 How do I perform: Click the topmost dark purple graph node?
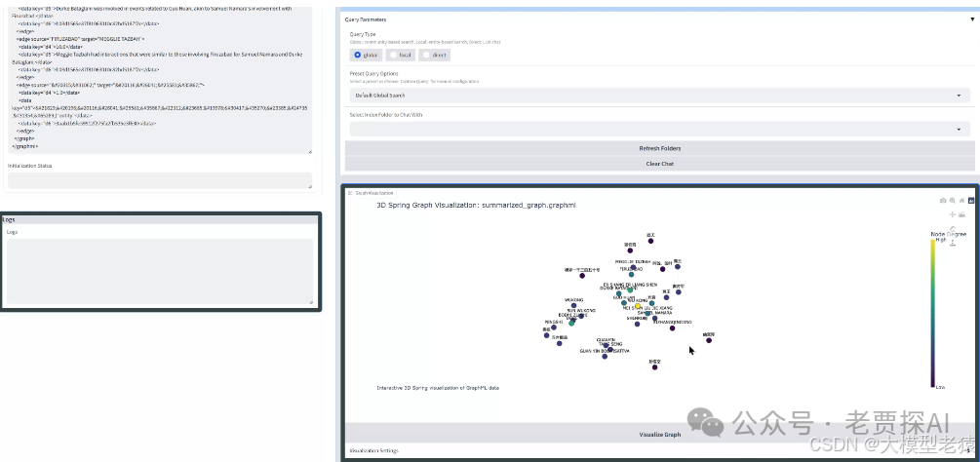650,241
